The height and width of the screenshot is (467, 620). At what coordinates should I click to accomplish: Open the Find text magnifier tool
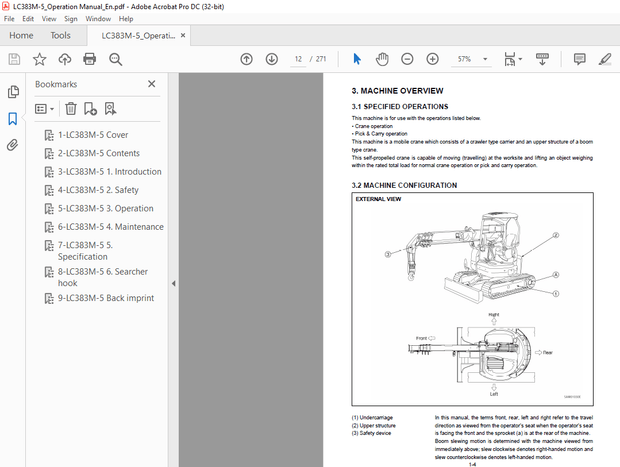(x=115, y=59)
